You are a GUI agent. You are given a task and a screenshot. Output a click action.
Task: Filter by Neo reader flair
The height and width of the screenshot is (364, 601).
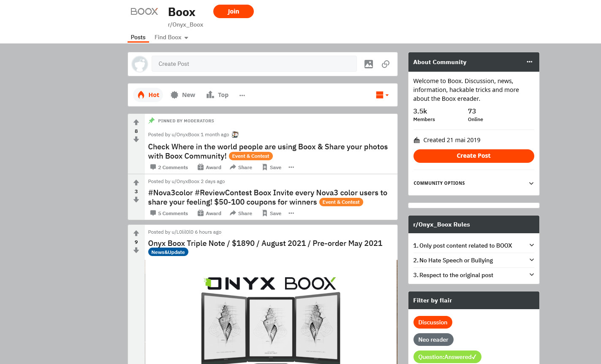433,340
